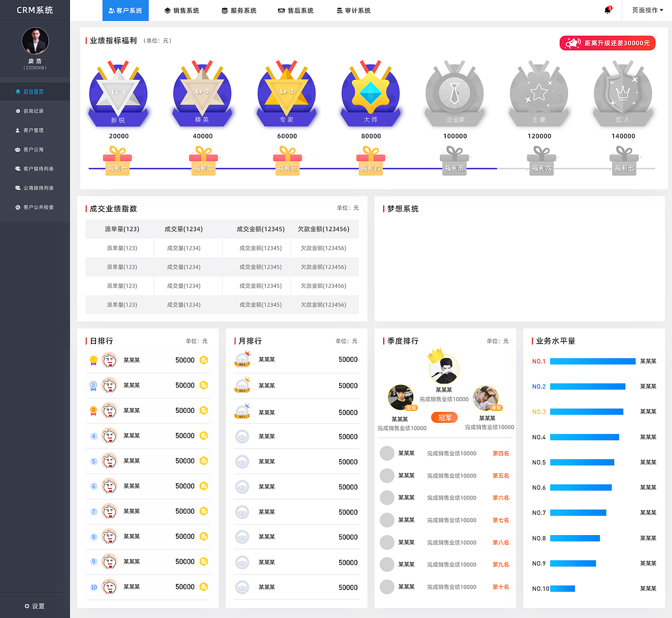
Task: Click the Lv-2 精英 medal badge
Action: pyautogui.click(x=202, y=94)
